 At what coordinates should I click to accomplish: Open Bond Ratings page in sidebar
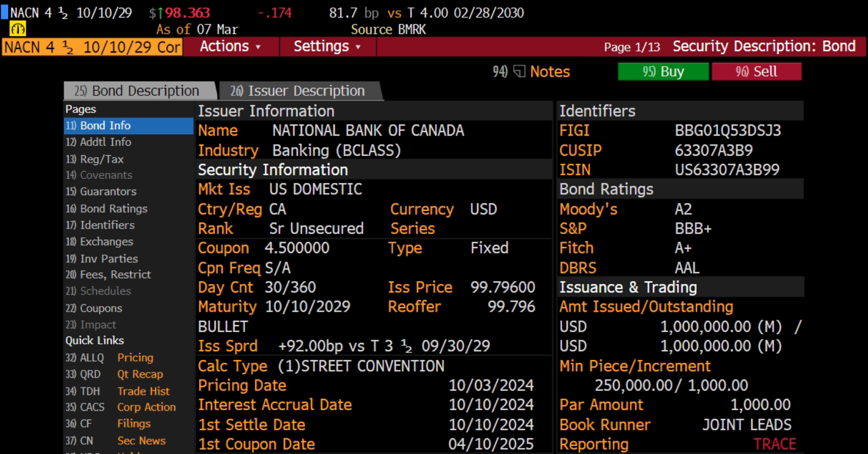pos(107,209)
